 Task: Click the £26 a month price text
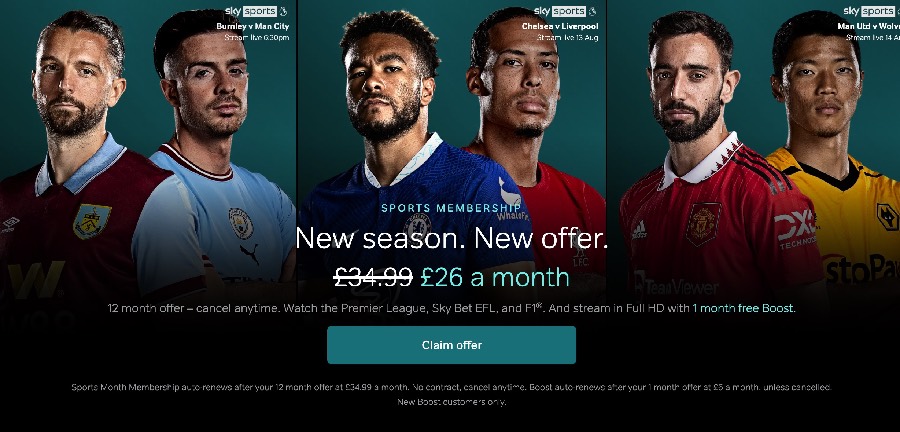click(495, 277)
